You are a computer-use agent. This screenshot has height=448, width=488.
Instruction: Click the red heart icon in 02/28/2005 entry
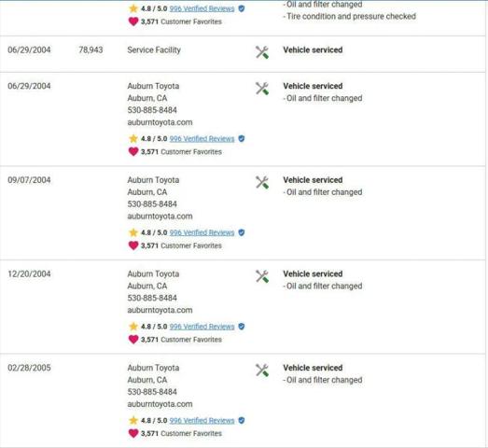pos(133,433)
